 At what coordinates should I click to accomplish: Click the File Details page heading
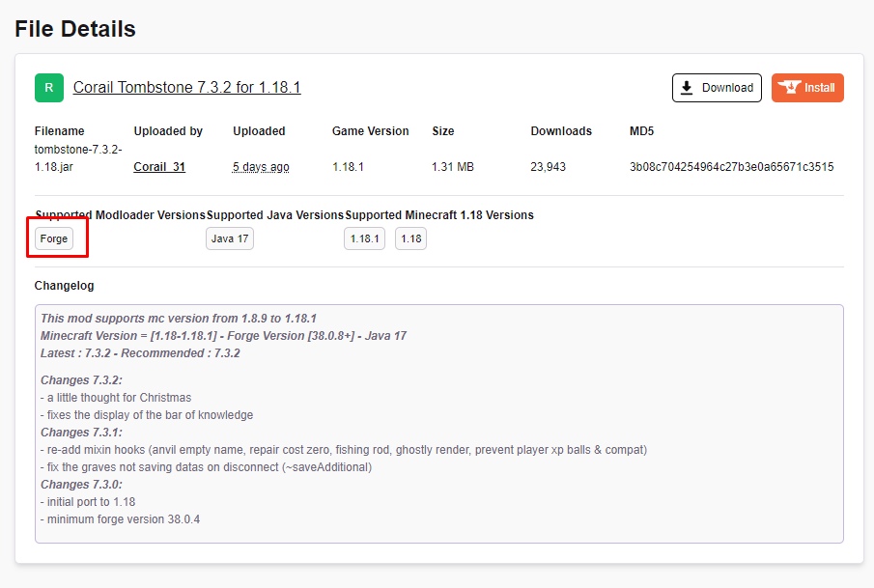75,29
